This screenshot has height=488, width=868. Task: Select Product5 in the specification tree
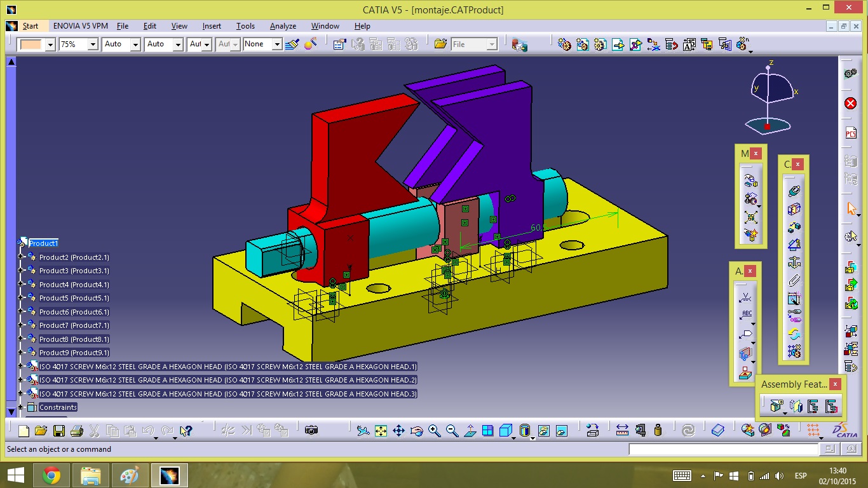(74, 298)
